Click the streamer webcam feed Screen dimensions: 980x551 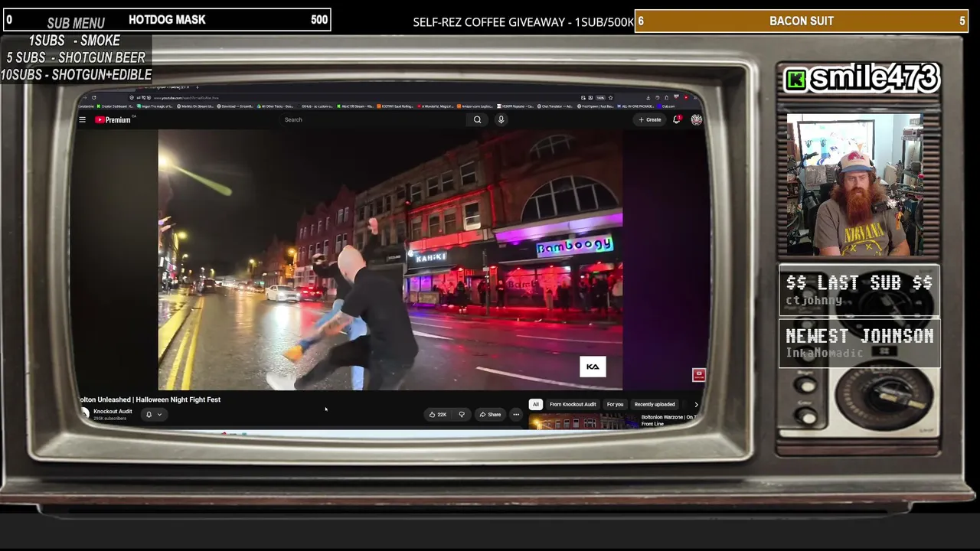click(x=854, y=184)
